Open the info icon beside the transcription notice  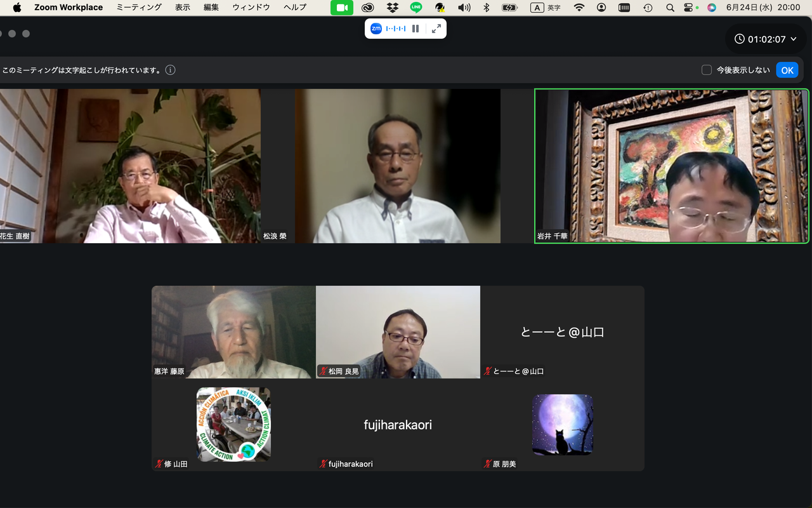click(170, 70)
